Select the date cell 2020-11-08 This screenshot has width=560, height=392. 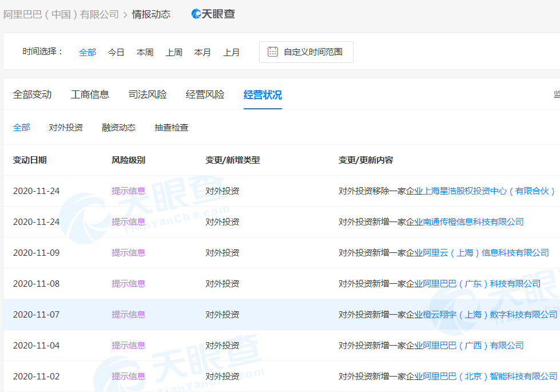pos(37,284)
